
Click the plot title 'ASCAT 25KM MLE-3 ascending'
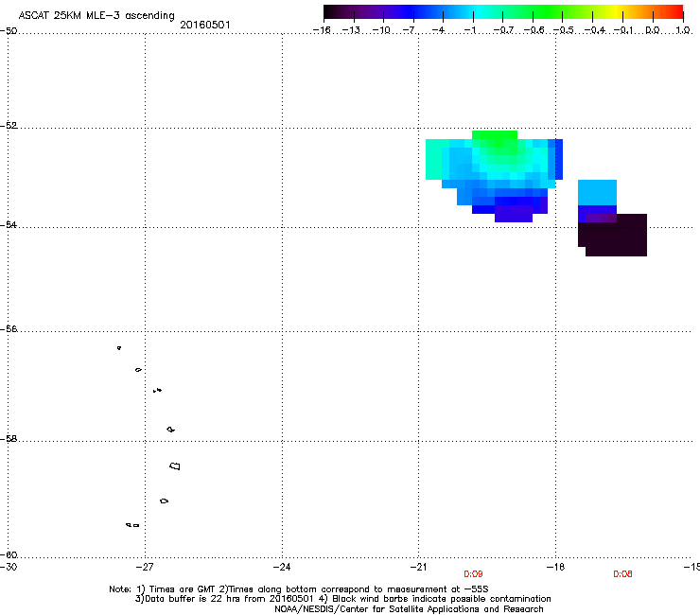pos(96,16)
